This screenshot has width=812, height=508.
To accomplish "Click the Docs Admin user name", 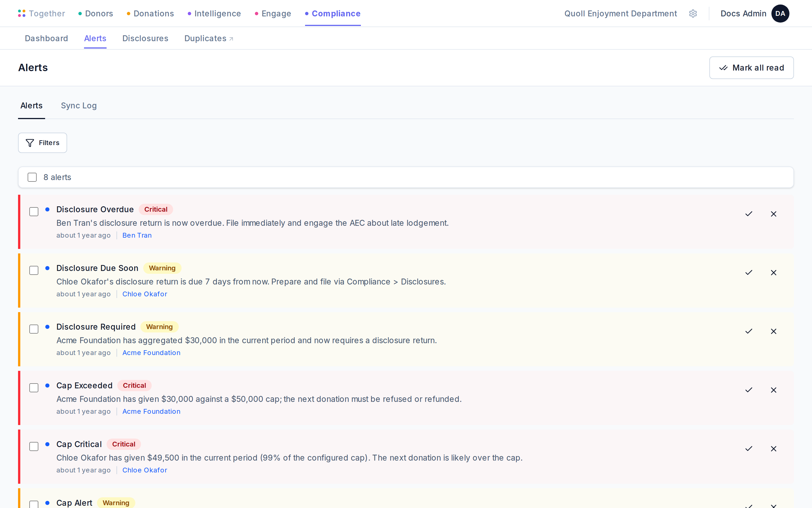I will (743, 14).
